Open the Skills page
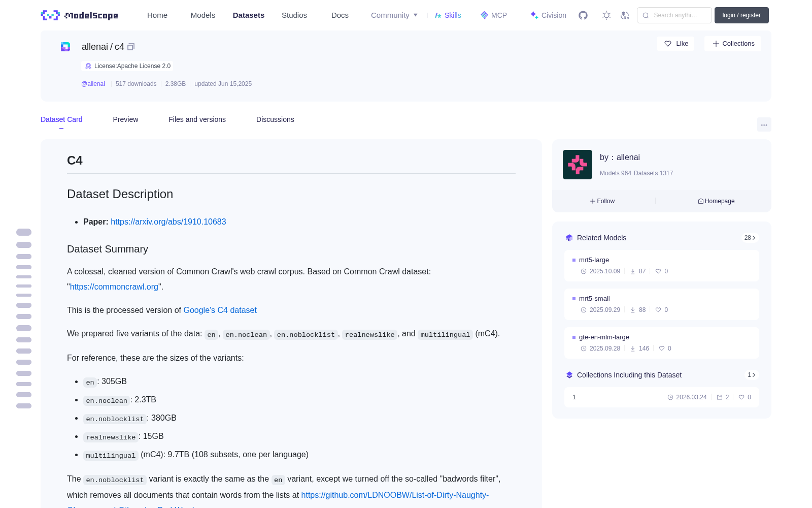 click(448, 15)
